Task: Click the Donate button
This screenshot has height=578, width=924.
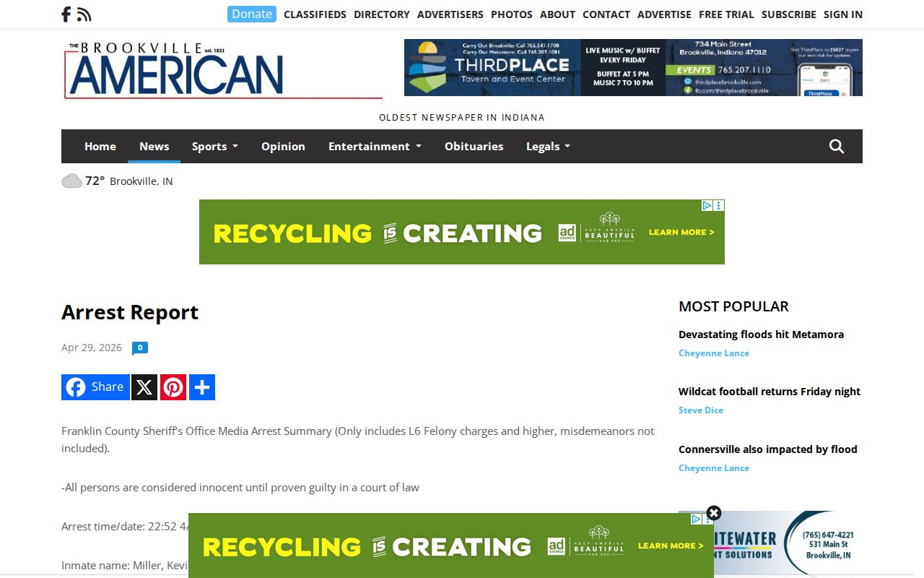Action: (252, 14)
